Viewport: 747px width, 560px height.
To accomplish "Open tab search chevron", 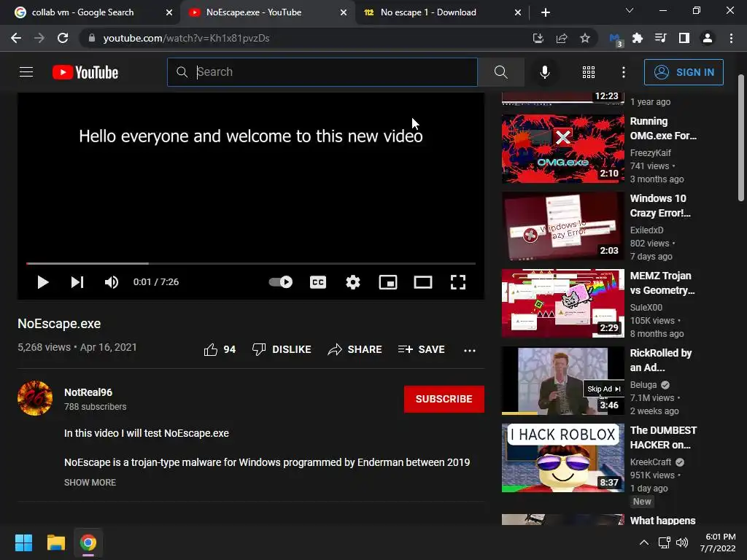I will point(630,10).
